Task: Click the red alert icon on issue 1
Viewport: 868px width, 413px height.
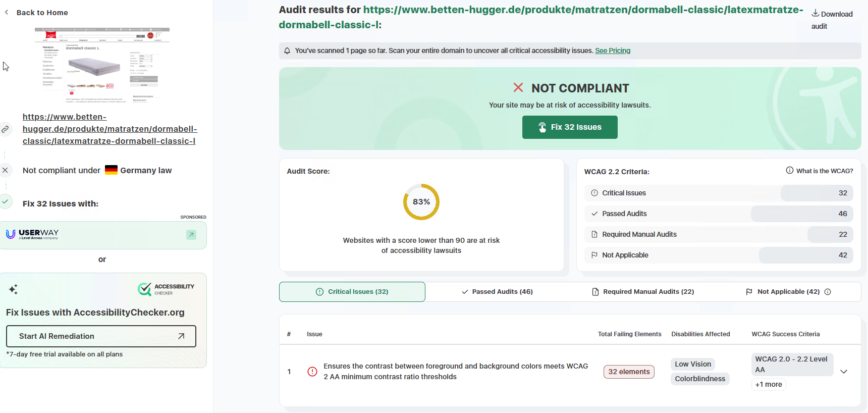Action: 312,372
